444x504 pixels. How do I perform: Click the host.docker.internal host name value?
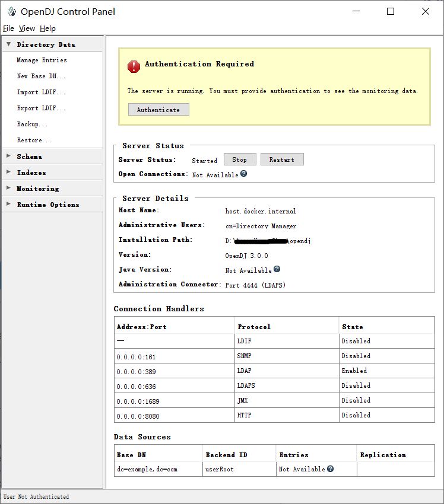click(x=261, y=211)
